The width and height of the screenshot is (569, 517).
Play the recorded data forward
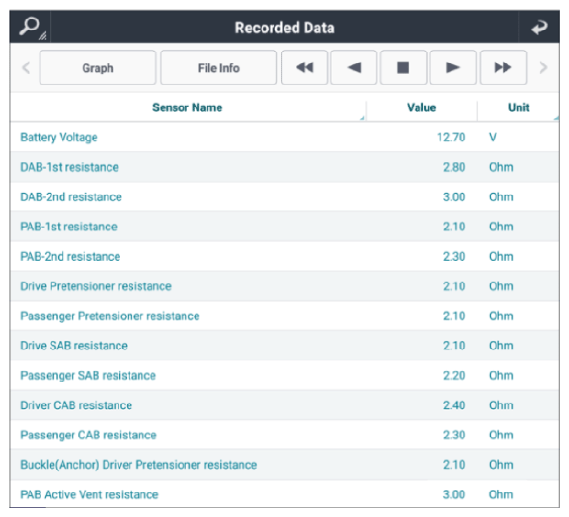point(453,67)
